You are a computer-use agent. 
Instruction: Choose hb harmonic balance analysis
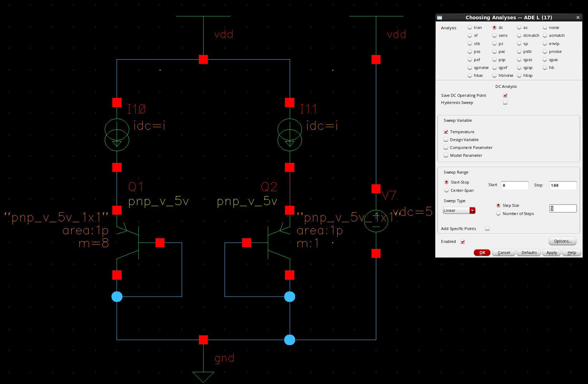(545, 68)
